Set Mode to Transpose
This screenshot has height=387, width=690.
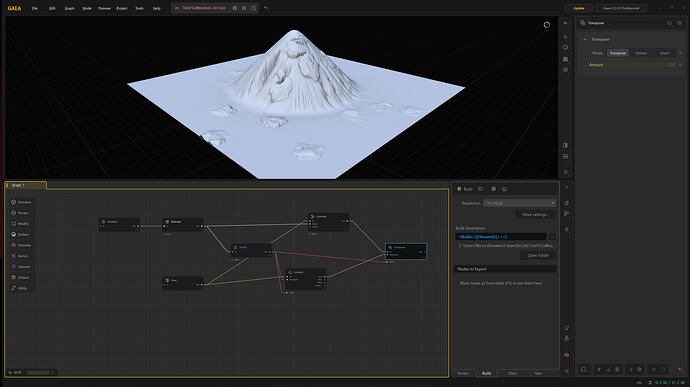[x=617, y=53]
